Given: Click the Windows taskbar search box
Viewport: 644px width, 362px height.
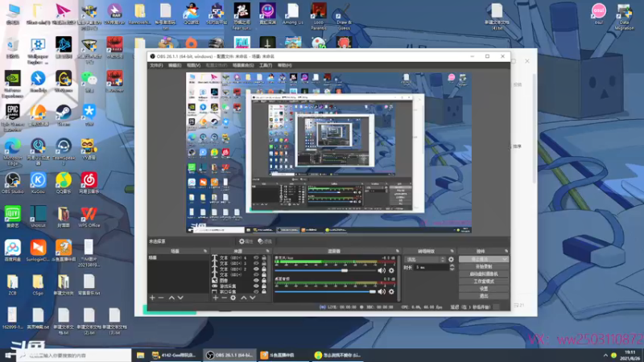Looking at the screenshot, I should pos(74,356).
